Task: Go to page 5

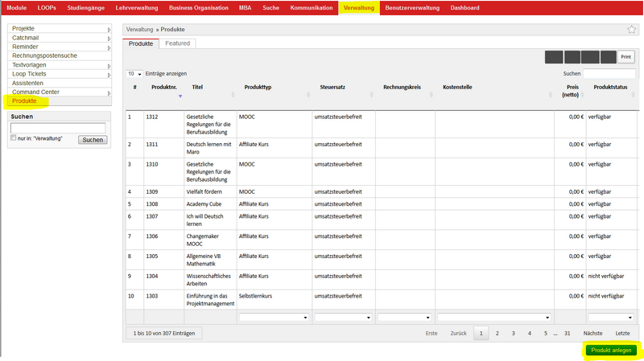Action: click(x=546, y=334)
